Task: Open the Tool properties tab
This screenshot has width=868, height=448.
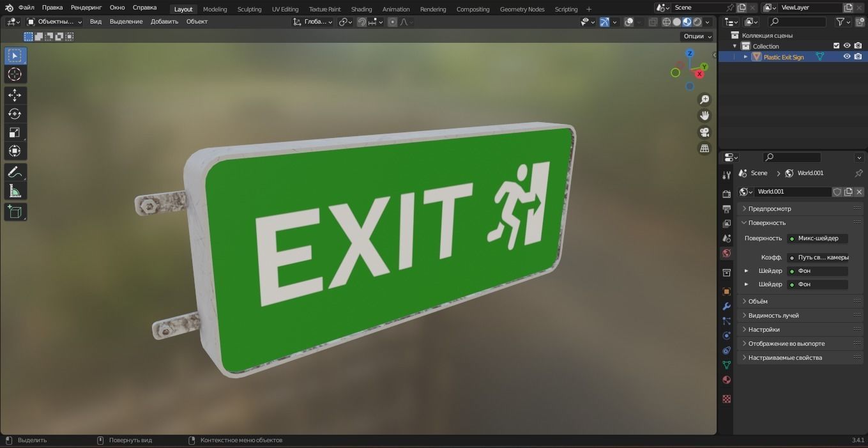Action: pos(726,175)
